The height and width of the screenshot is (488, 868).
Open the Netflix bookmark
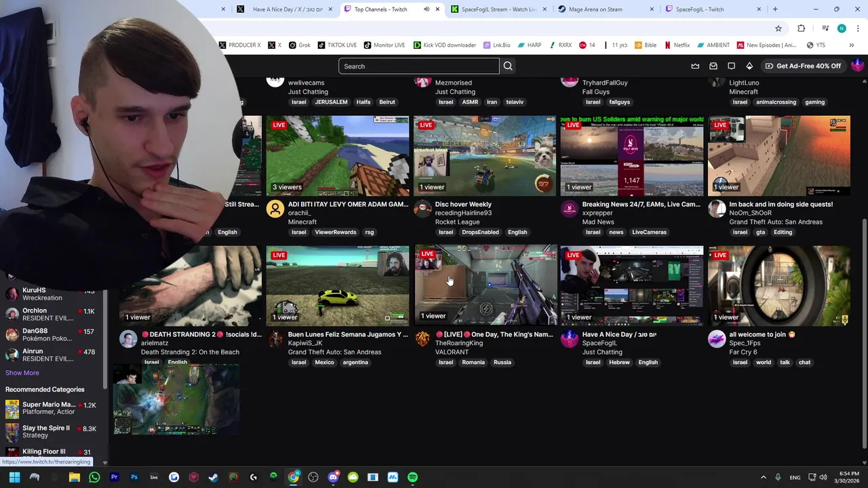677,45
